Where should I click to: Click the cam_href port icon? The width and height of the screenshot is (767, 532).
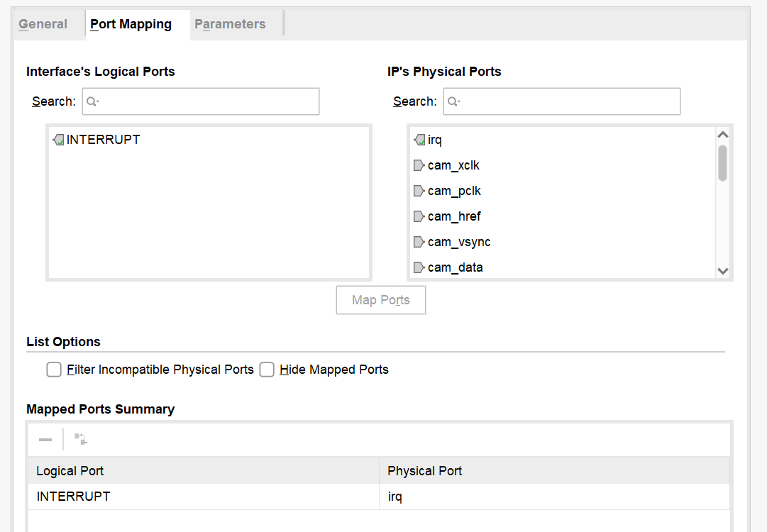(419, 216)
